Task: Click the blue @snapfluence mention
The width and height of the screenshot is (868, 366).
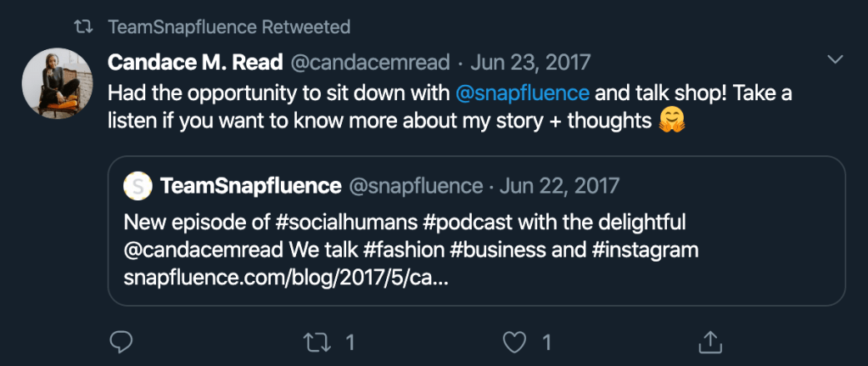Action: [523, 92]
